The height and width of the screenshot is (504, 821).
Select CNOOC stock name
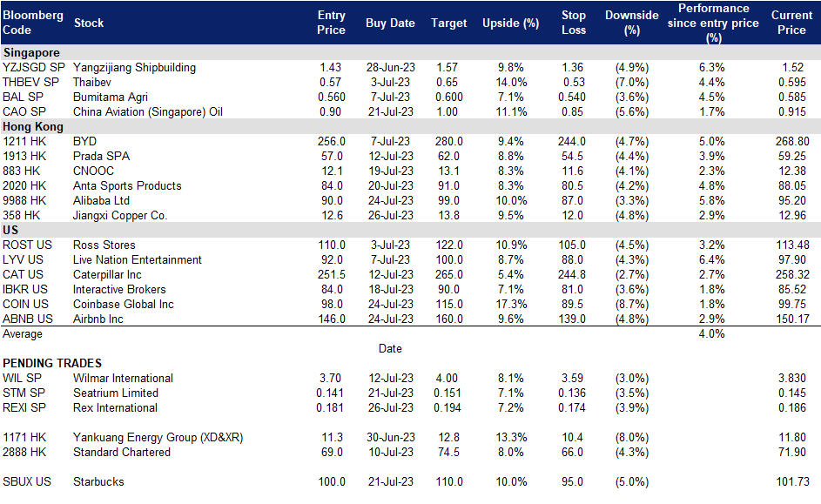point(93,171)
